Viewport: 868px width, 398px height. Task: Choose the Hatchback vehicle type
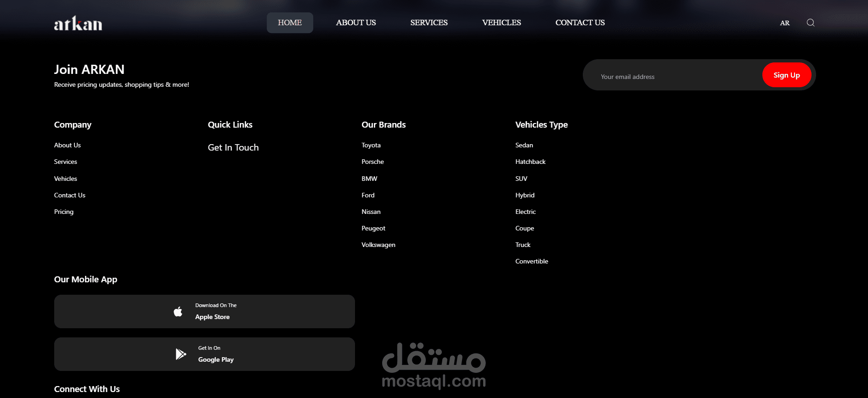[x=530, y=162]
